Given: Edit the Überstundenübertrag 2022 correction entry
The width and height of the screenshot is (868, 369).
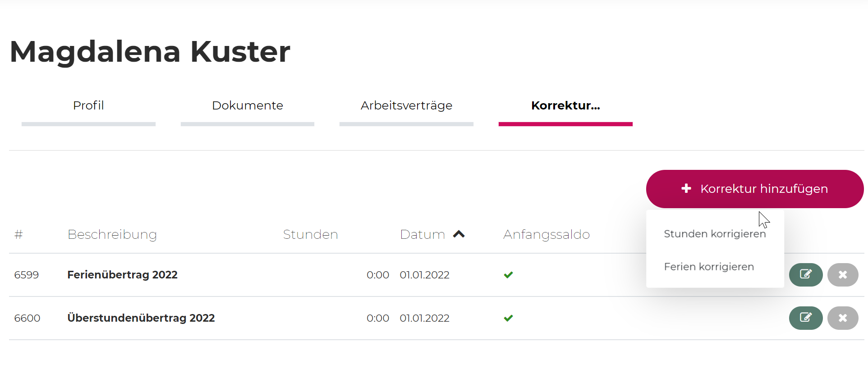Looking at the screenshot, I should [x=805, y=318].
